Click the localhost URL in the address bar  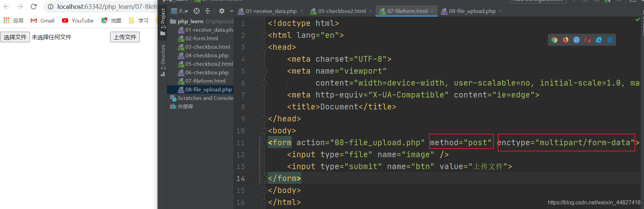coord(107,6)
